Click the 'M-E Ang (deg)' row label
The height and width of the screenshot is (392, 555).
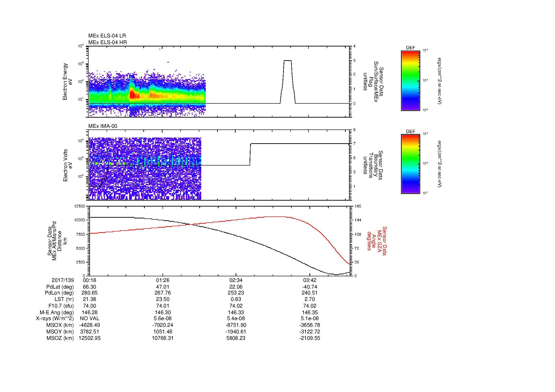pos(57,312)
